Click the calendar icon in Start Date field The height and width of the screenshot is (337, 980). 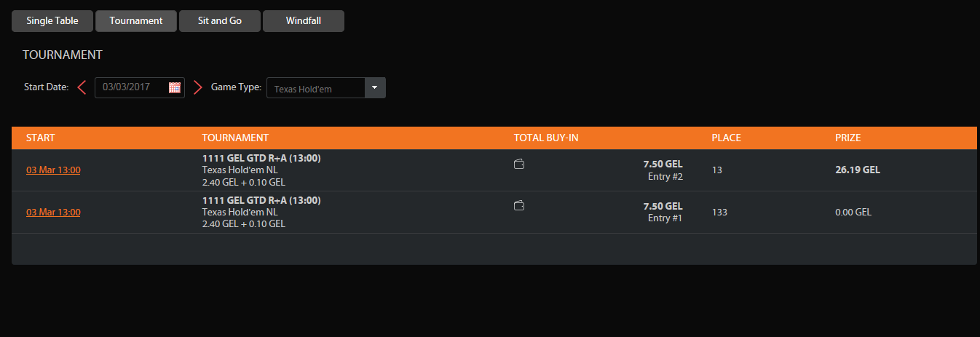click(175, 87)
